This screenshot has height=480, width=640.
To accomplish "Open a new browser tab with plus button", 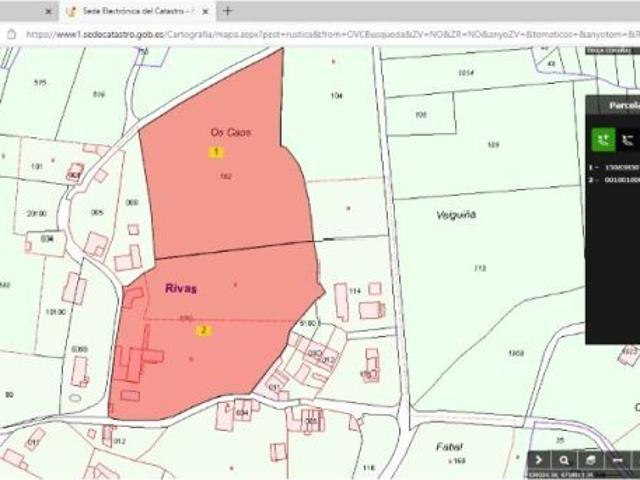I will tap(228, 11).
